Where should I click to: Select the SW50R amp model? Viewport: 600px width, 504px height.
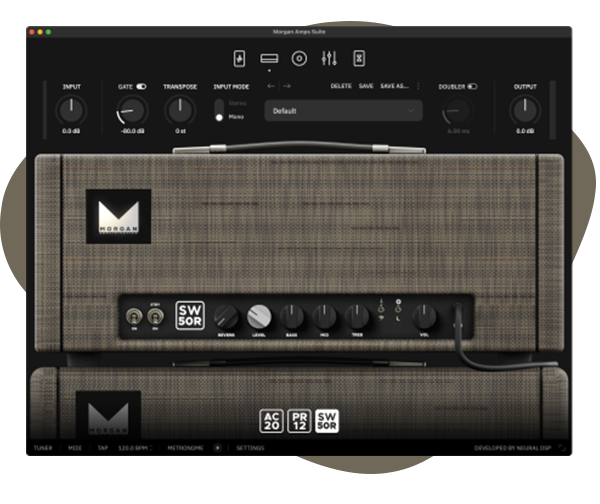click(x=327, y=421)
